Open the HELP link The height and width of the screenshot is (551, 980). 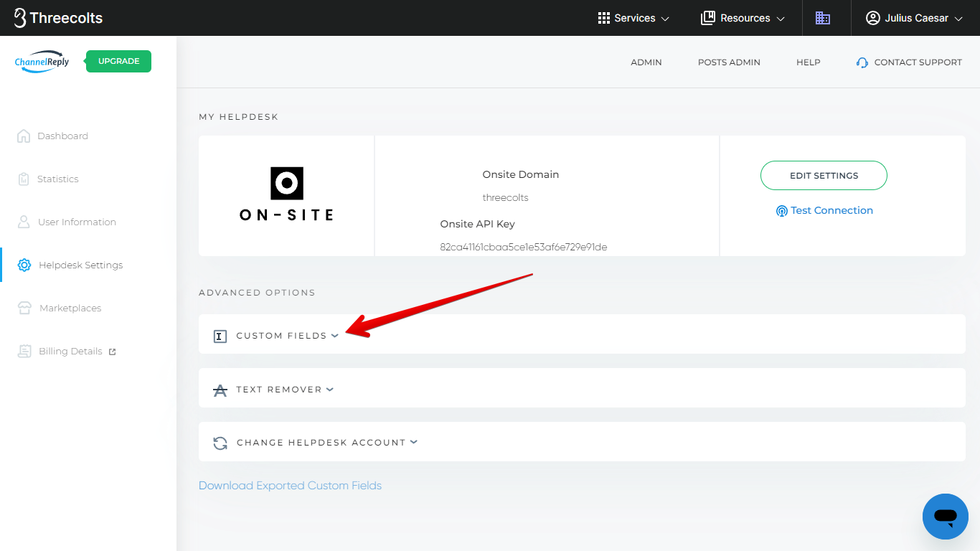[x=808, y=62]
